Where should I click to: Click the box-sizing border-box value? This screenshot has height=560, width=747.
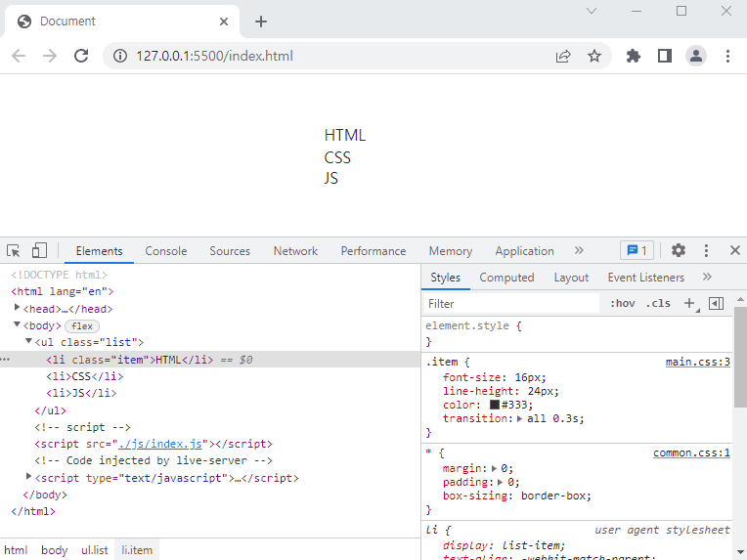(556, 495)
